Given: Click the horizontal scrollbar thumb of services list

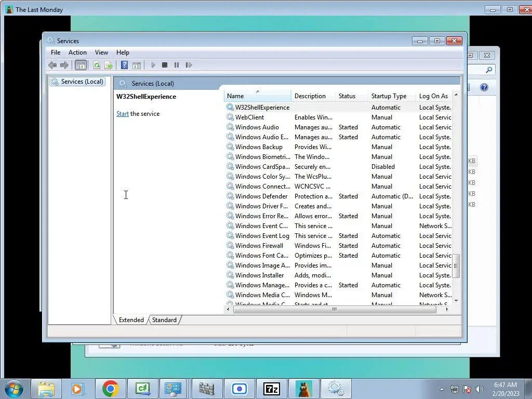Looking at the screenshot, I should pyautogui.click(x=335, y=309).
